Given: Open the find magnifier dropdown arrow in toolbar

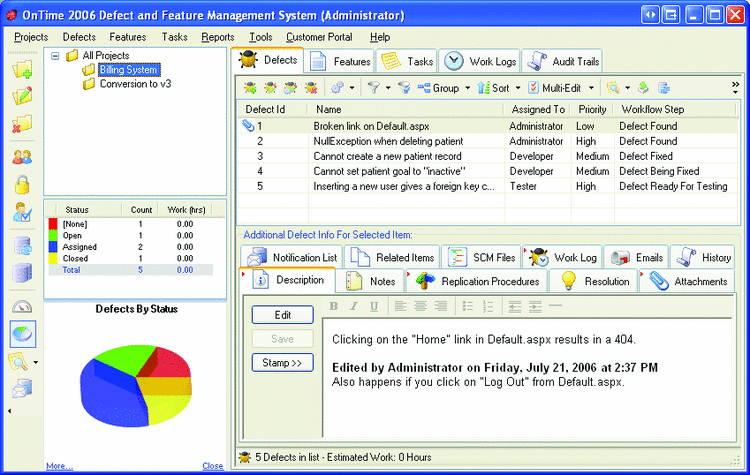Looking at the screenshot, I should pyautogui.click(x=628, y=88).
